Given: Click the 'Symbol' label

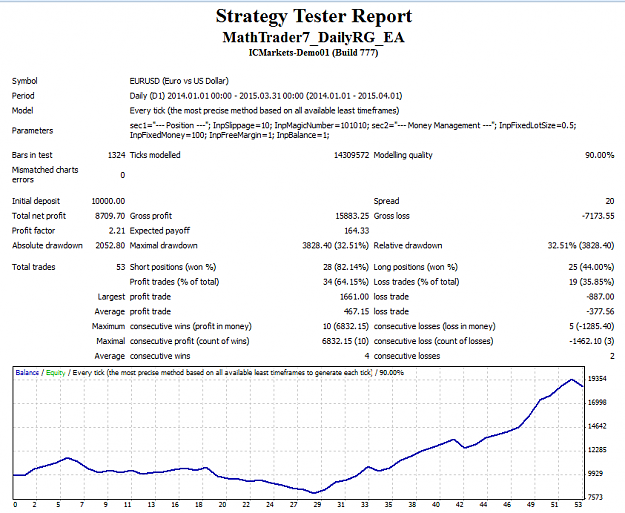Looking at the screenshot, I should click(x=25, y=81).
